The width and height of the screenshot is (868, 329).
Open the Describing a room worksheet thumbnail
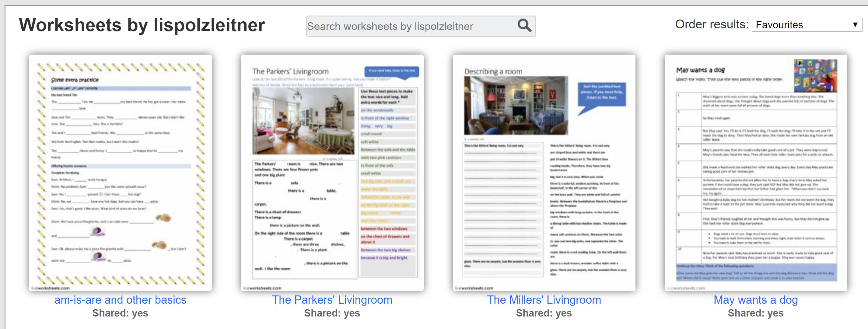point(544,172)
